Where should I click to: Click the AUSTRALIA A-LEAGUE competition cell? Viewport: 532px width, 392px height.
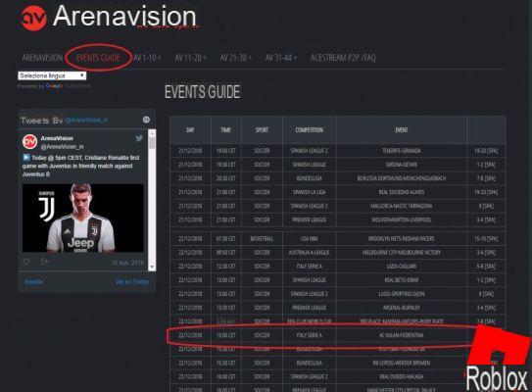pos(309,253)
